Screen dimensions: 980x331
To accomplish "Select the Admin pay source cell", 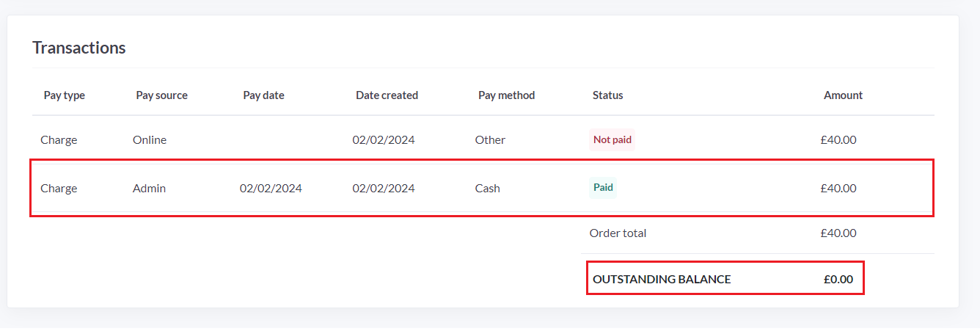I will pyautogui.click(x=150, y=189).
